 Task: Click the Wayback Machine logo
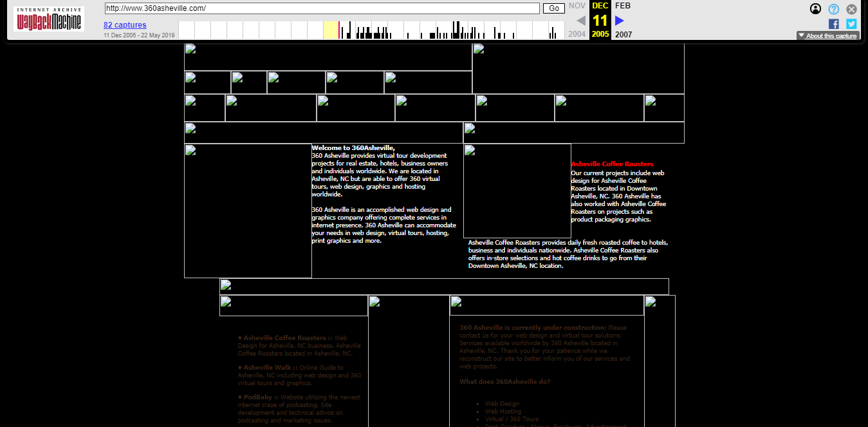[49, 19]
